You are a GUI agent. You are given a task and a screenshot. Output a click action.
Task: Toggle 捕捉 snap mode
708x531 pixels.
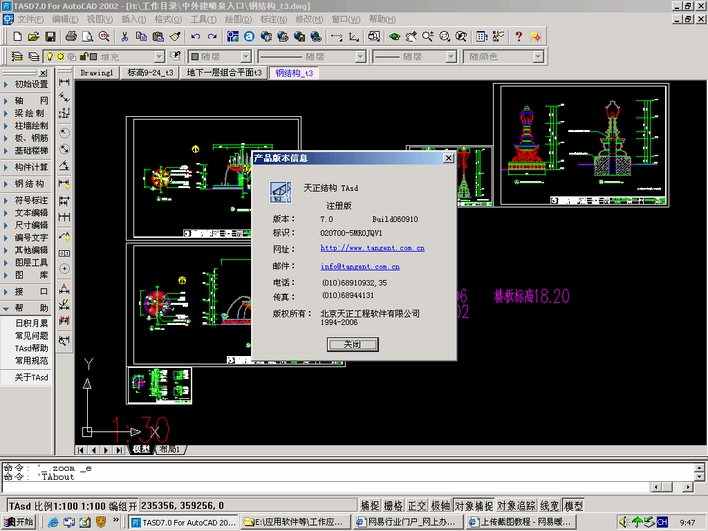(x=370, y=506)
